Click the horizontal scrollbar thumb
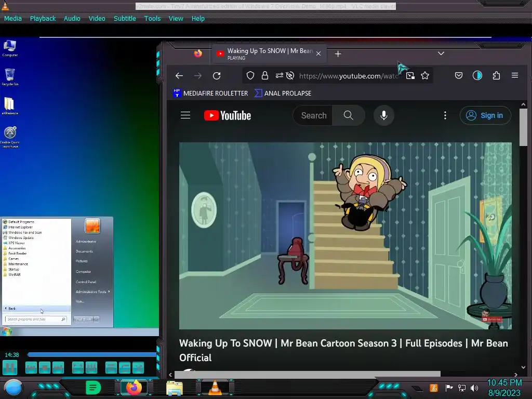 (308, 374)
